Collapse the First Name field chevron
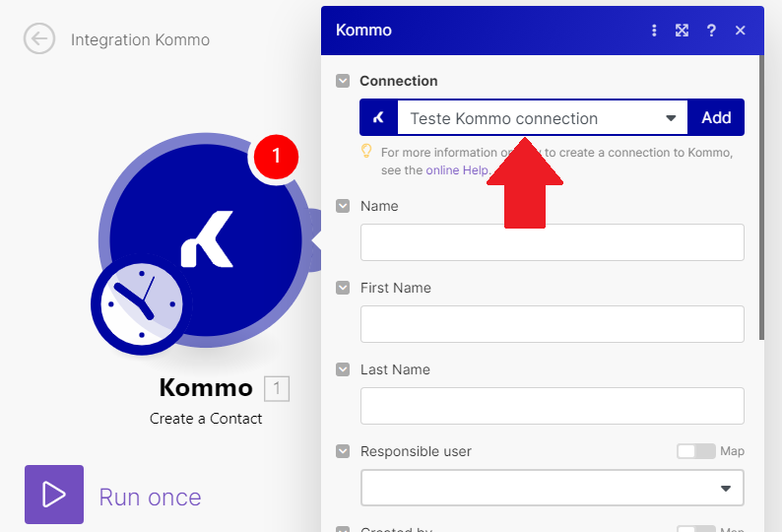This screenshot has height=532, width=782. click(x=343, y=288)
